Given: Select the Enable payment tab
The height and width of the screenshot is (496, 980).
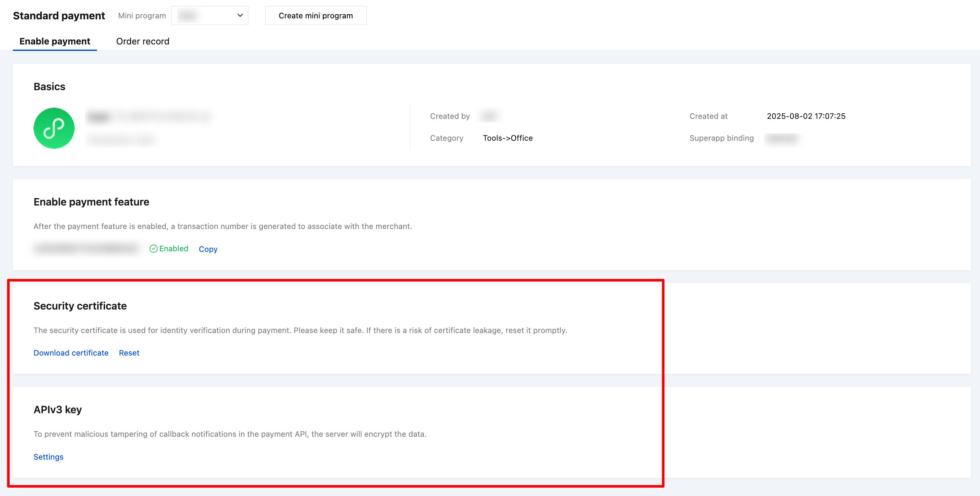Looking at the screenshot, I should [55, 41].
